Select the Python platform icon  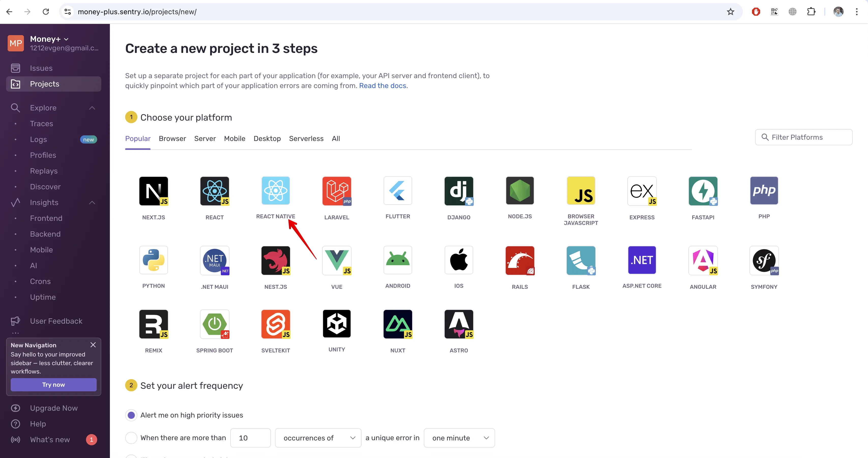[154, 260]
